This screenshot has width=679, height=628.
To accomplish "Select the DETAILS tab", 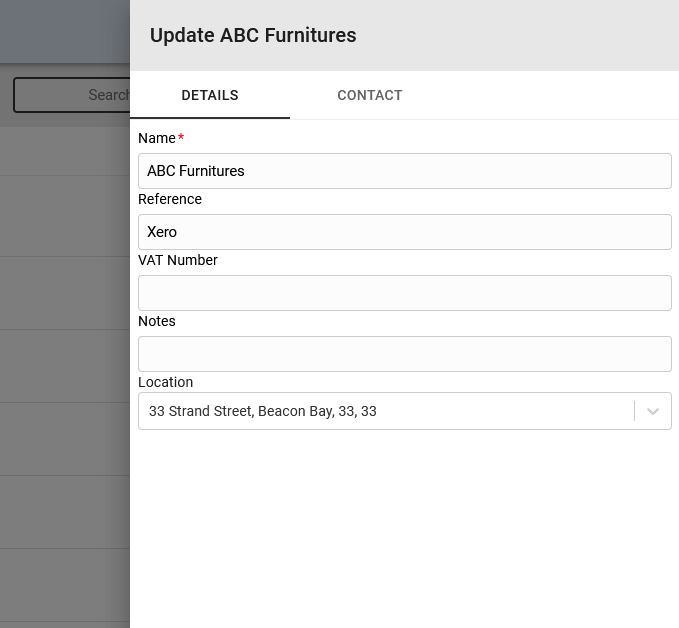I will (210, 95).
